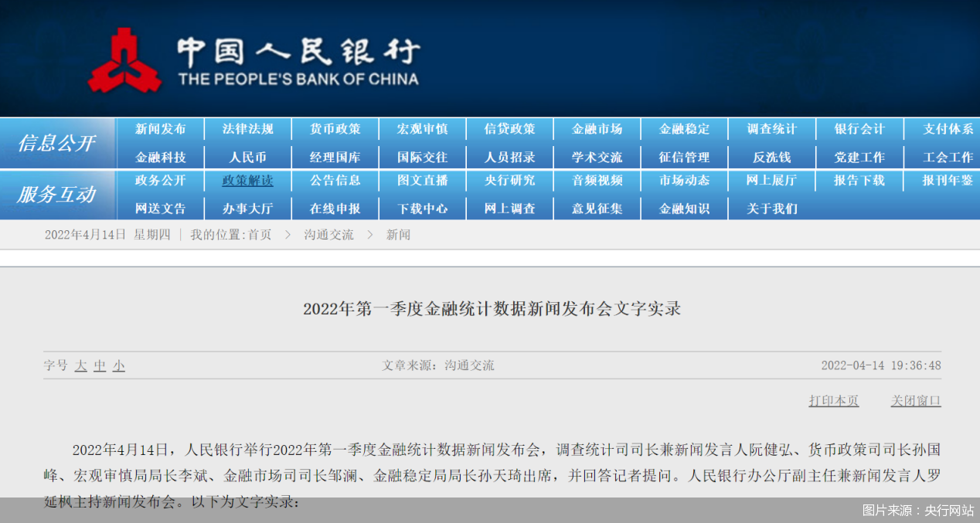The image size is (980, 523).
Task: Open the 新闻发布 menu item
Action: click(x=161, y=129)
